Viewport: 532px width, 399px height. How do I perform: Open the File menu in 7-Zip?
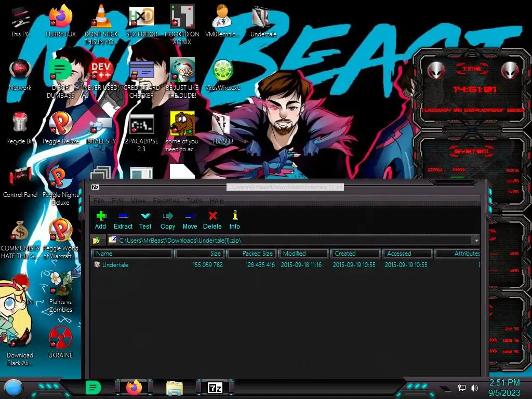pyautogui.click(x=98, y=201)
